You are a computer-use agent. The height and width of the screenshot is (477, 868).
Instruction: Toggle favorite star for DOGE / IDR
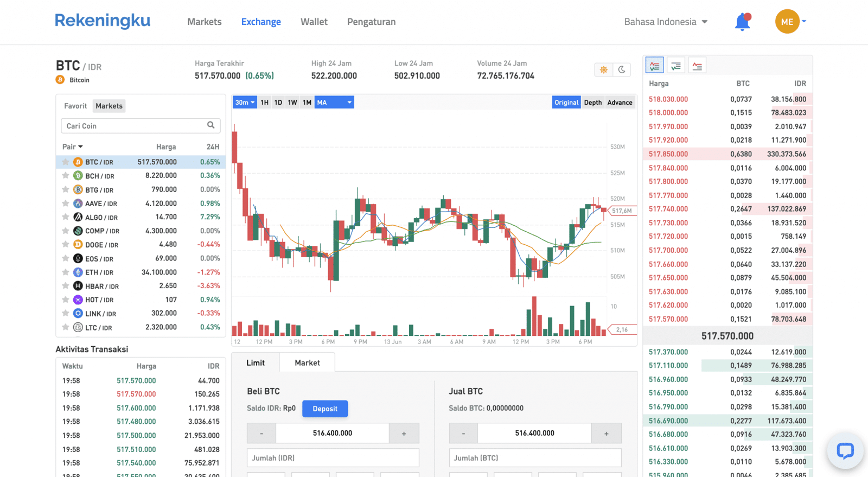[66, 244]
